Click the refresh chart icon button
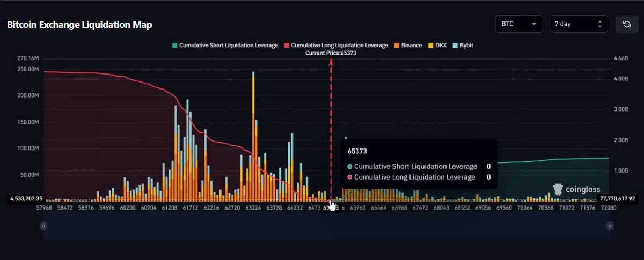 coord(627,24)
